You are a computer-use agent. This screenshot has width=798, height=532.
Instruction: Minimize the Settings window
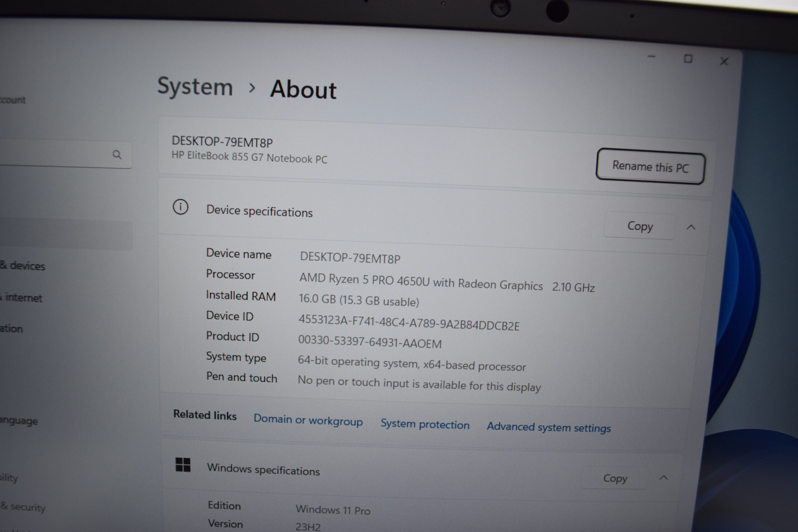(x=651, y=57)
